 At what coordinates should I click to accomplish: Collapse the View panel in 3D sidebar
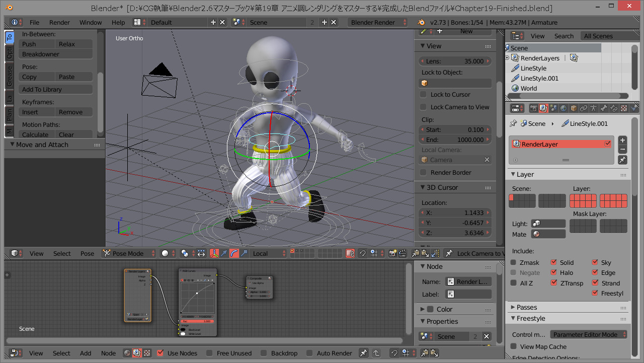point(424,46)
